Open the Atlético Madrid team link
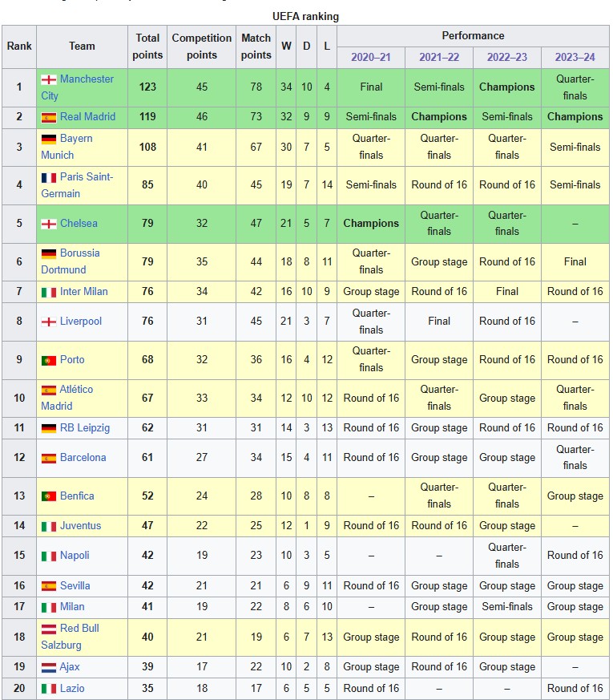 (x=67, y=398)
